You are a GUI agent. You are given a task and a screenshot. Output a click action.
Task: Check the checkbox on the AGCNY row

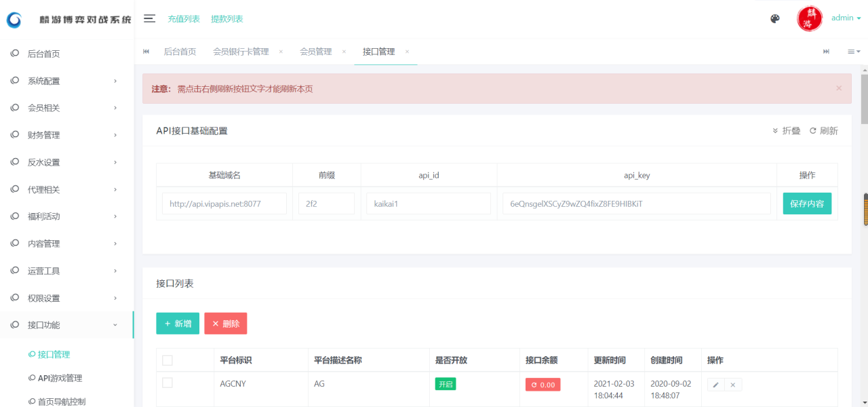point(167,383)
